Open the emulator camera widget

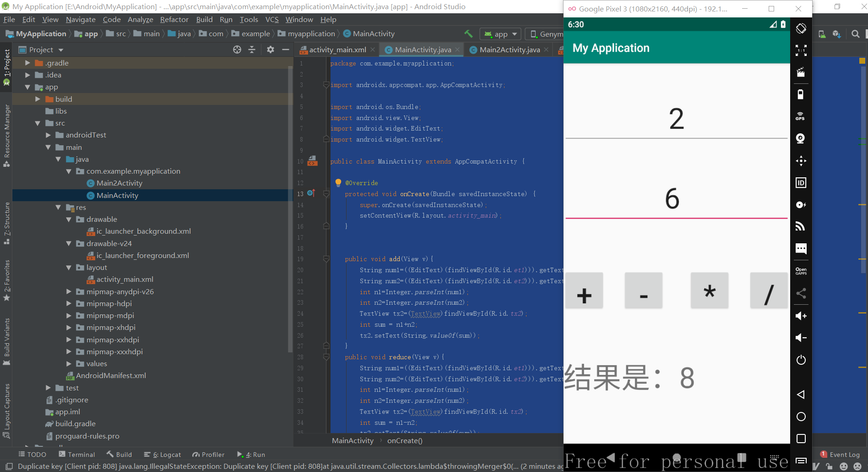pos(801,138)
